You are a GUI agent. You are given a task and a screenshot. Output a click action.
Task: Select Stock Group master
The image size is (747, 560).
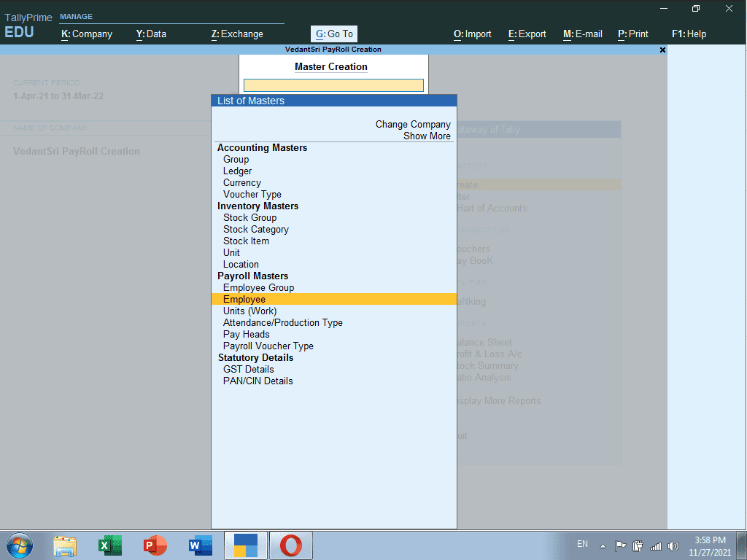pos(249,217)
